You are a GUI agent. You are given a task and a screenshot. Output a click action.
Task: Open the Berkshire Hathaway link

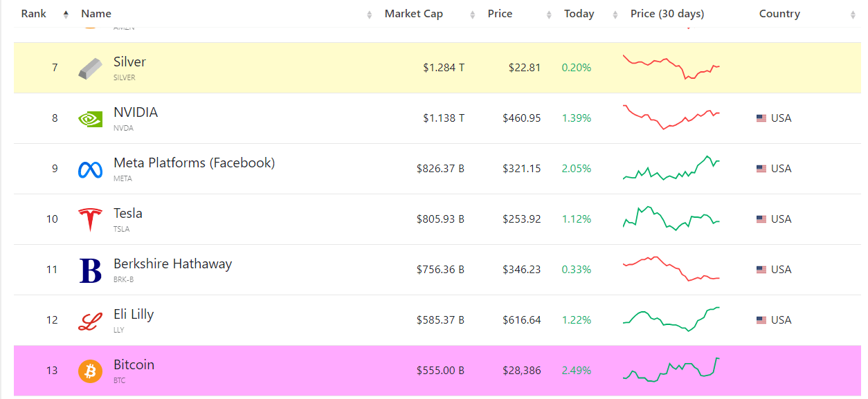172,263
